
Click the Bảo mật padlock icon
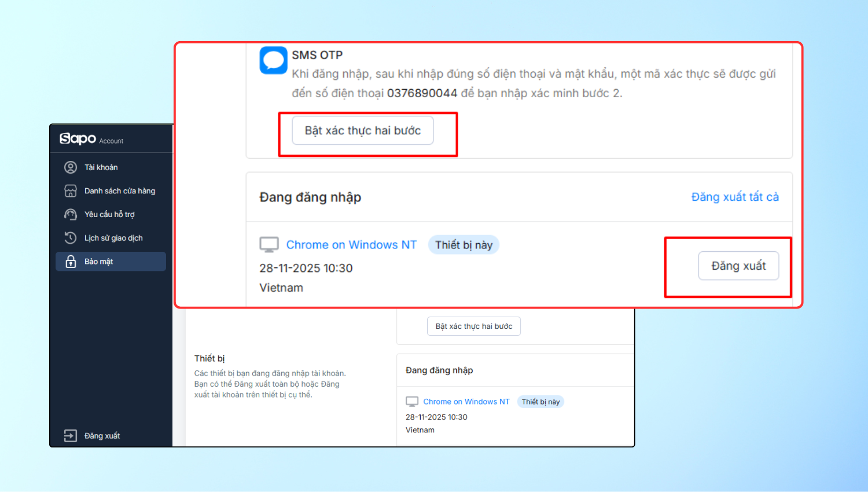tap(71, 262)
